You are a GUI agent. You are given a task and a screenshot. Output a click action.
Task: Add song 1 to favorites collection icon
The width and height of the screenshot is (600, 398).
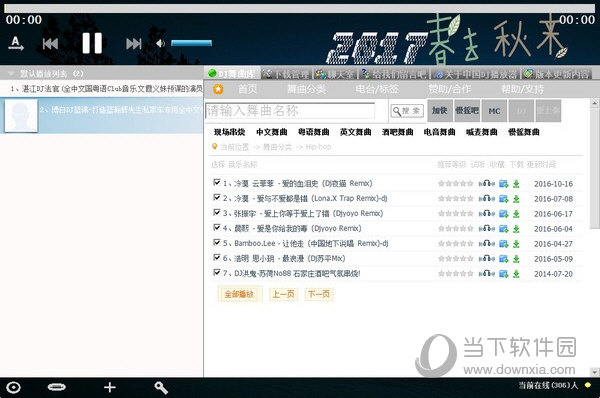tap(504, 184)
